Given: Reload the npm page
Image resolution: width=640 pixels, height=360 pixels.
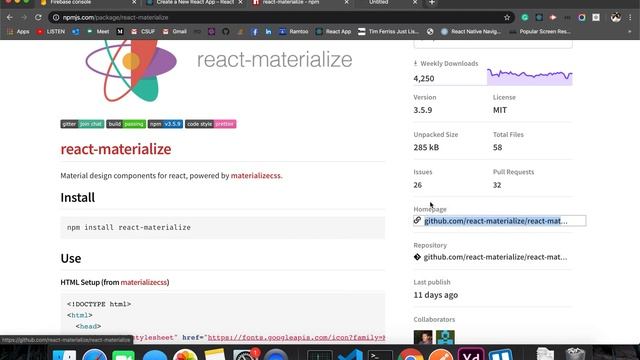Looking at the screenshot, I should click(x=38, y=18).
